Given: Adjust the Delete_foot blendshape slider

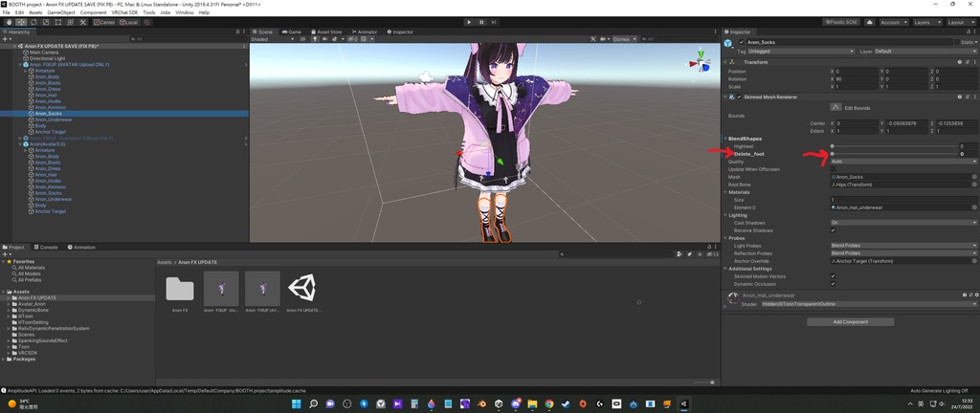Looking at the screenshot, I should [893, 154].
